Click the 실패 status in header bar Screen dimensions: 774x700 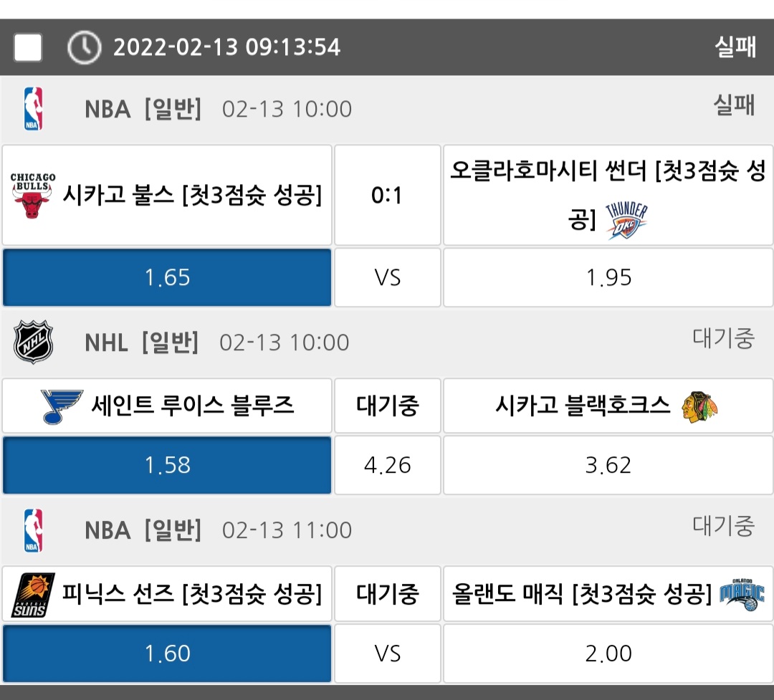point(735,48)
